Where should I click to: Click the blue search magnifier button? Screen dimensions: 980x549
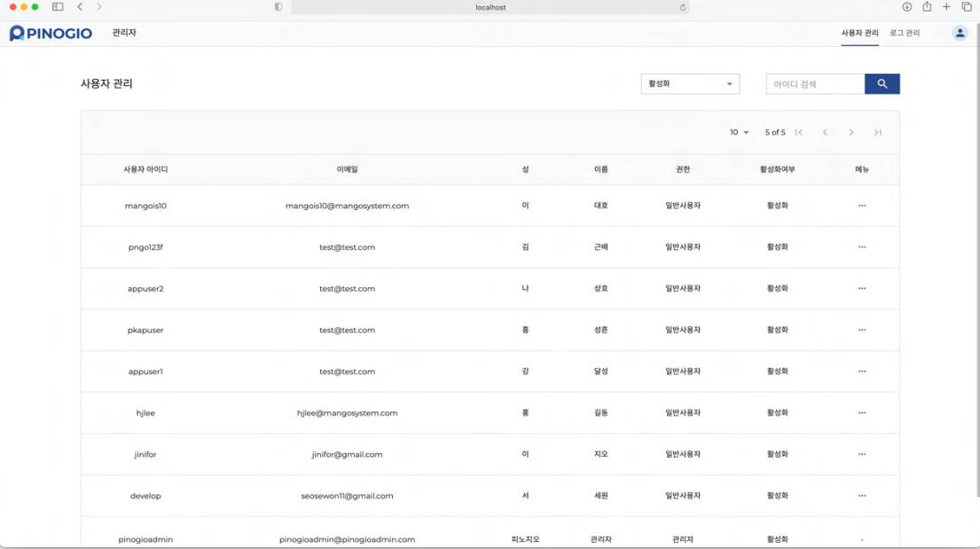point(882,83)
